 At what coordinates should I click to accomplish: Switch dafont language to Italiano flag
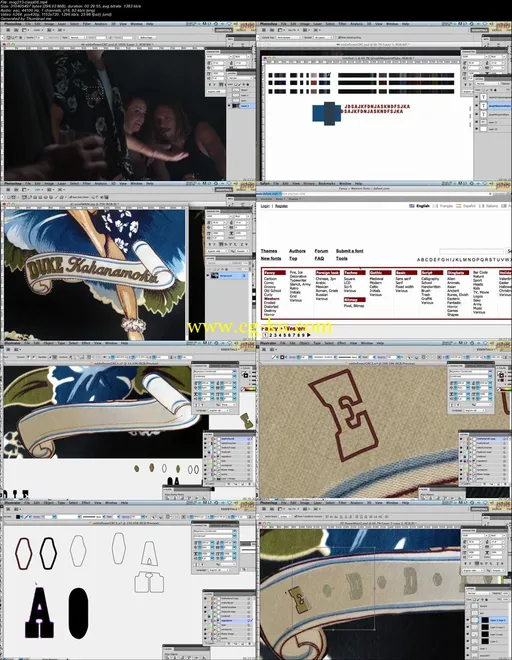[482, 206]
